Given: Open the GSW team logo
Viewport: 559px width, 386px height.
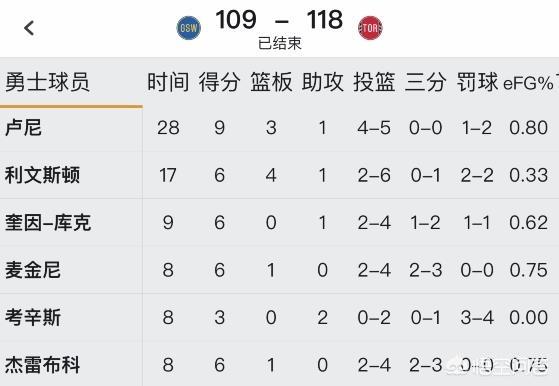Looking at the screenshot, I should click(189, 28).
